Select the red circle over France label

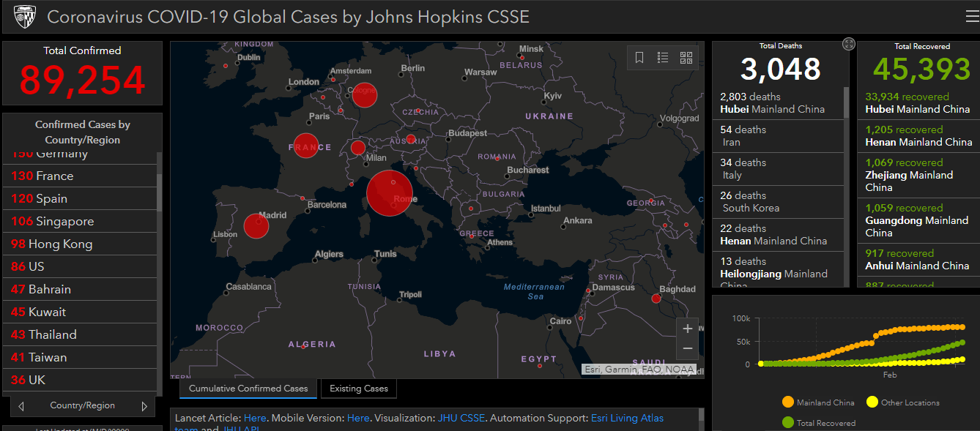[x=306, y=146]
